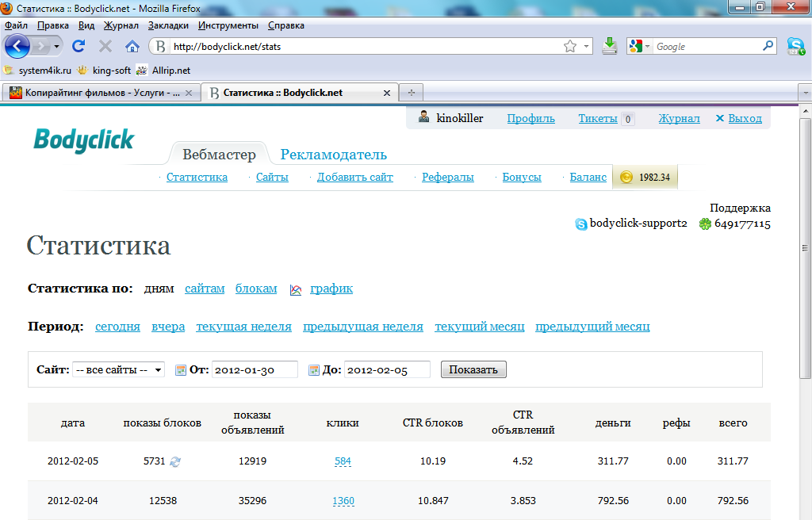Open the 584 clicks link
The height and width of the screenshot is (520, 812).
[343, 461]
